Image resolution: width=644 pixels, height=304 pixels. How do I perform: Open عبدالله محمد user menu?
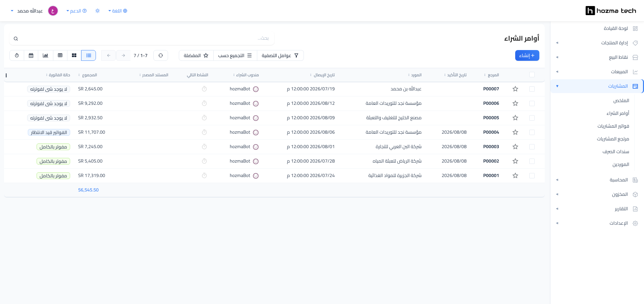pyautogui.click(x=27, y=11)
